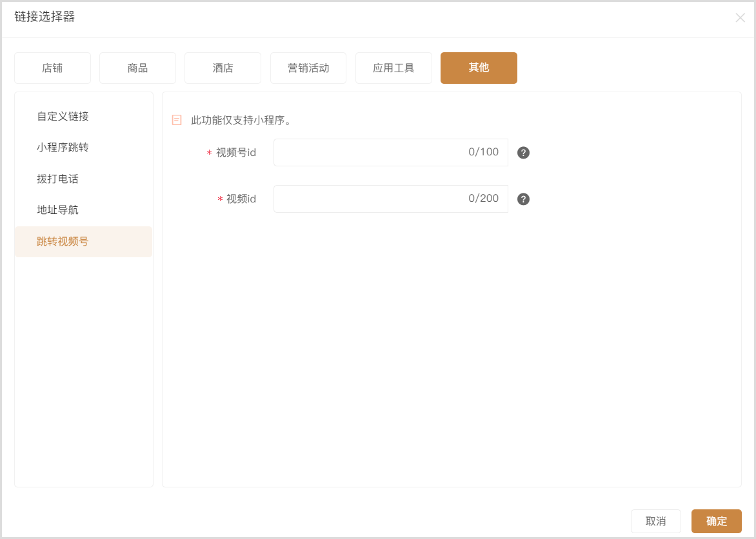The height and width of the screenshot is (539, 756).
Task: Click the 此功能仅支持小程序 notice text
Action: point(241,121)
